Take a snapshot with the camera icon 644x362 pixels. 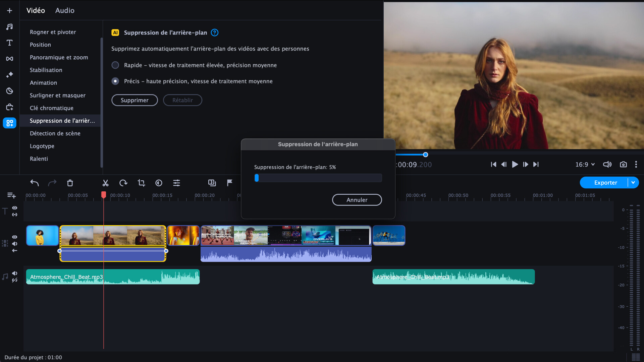tap(623, 164)
